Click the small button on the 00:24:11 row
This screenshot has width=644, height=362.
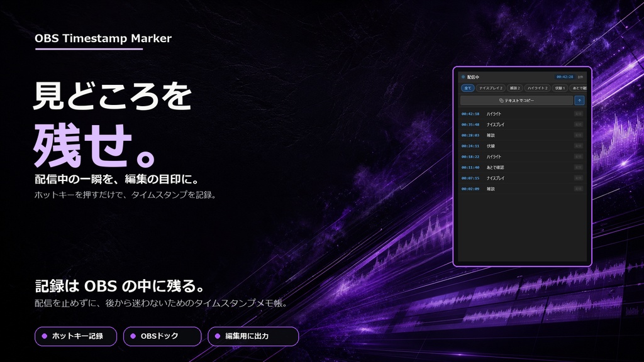click(x=579, y=146)
